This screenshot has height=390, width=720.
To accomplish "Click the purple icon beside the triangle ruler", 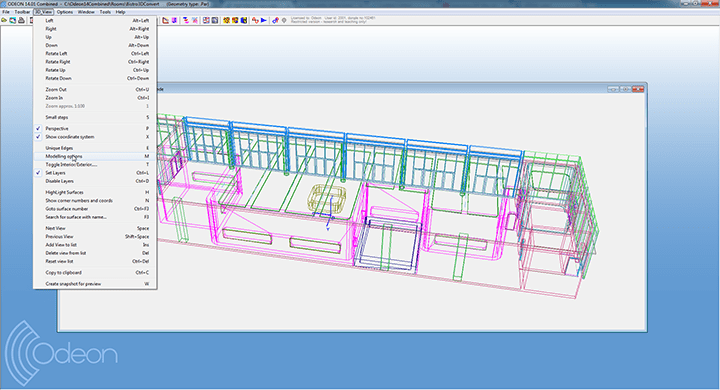I will click(174, 20).
